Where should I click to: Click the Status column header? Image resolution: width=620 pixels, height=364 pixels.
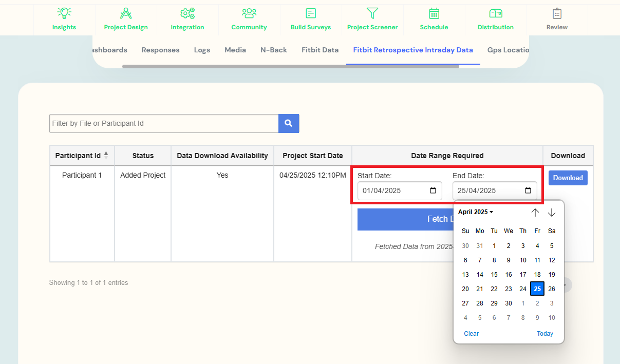(143, 156)
